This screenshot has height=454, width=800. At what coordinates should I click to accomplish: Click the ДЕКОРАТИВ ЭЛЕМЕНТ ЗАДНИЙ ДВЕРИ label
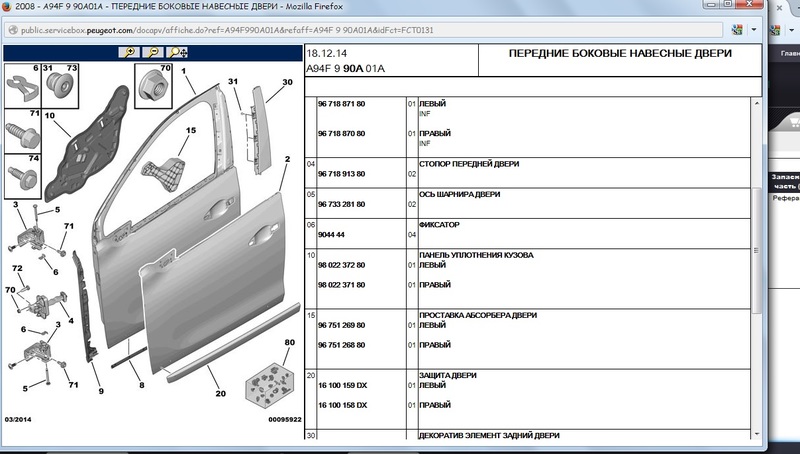pos(489,436)
